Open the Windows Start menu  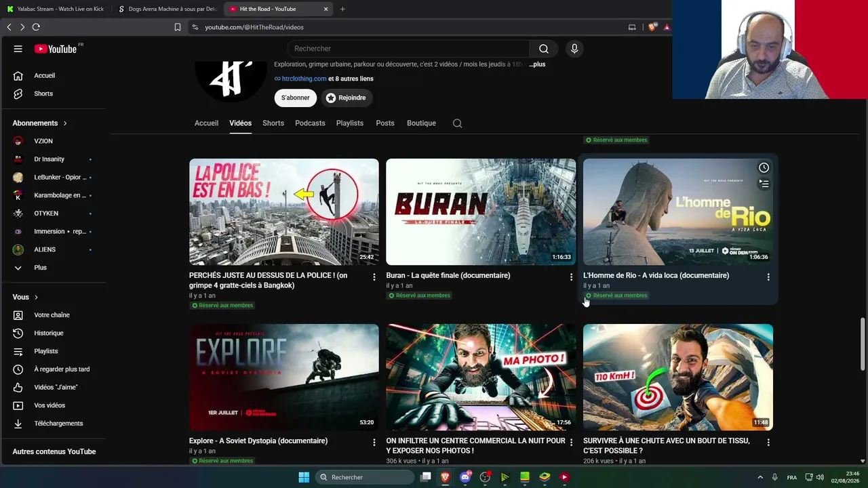click(304, 477)
